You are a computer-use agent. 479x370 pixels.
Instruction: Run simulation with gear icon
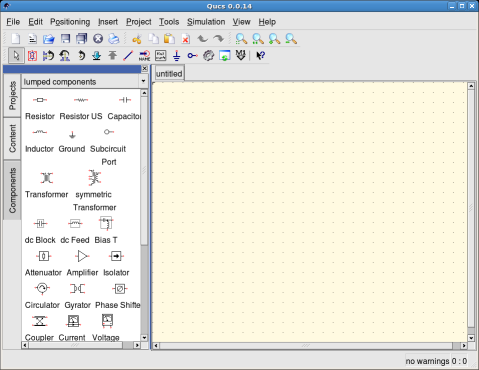pos(209,55)
